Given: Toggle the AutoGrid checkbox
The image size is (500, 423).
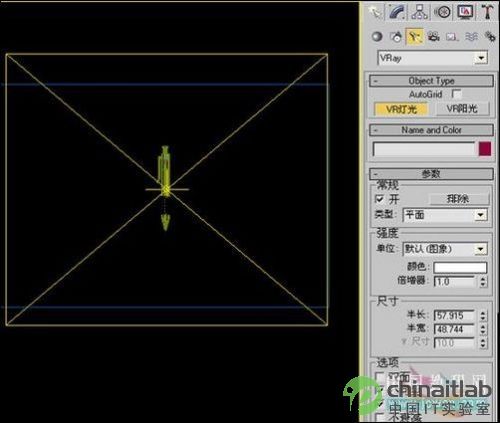Looking at the screenshot, I should click(x=456, y=94).
